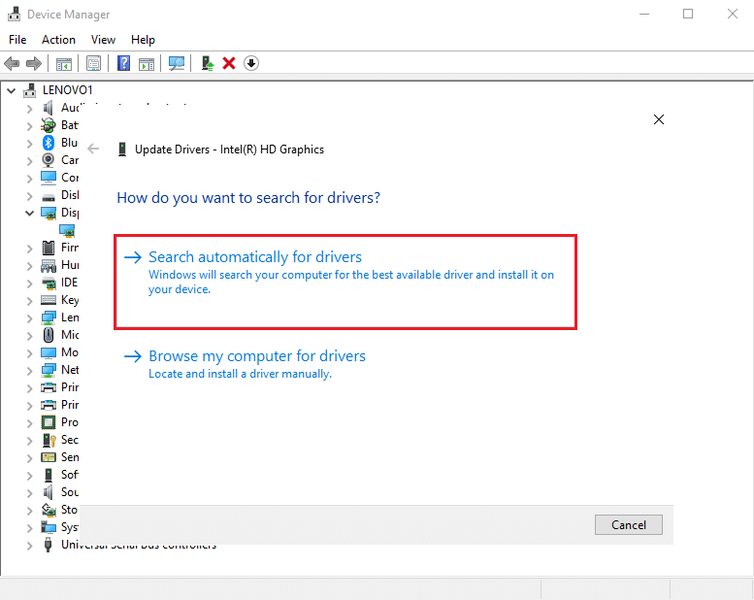Click the Update device driver toolbar icon
Screen dimensions: 754x600
(207, 63)
